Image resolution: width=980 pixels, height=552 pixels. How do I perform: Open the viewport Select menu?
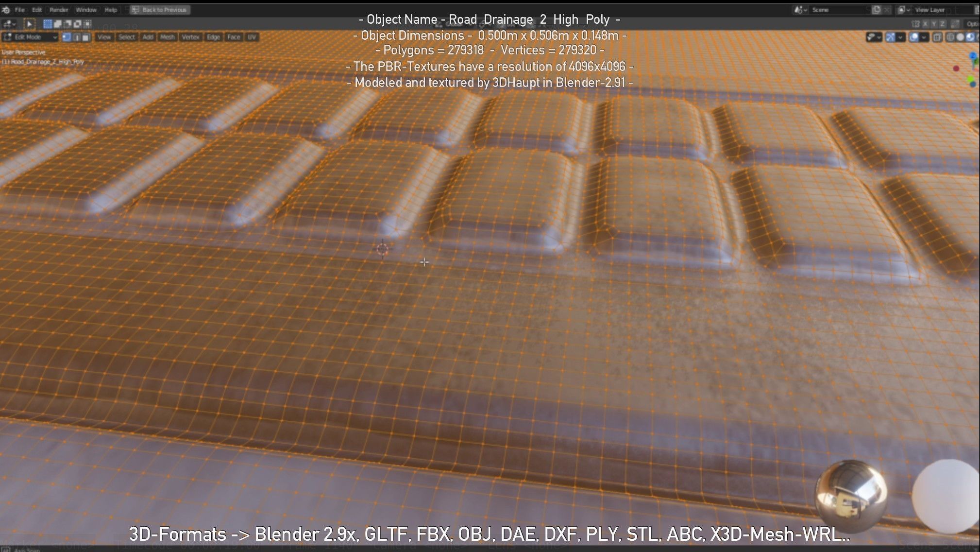point(126,37)
